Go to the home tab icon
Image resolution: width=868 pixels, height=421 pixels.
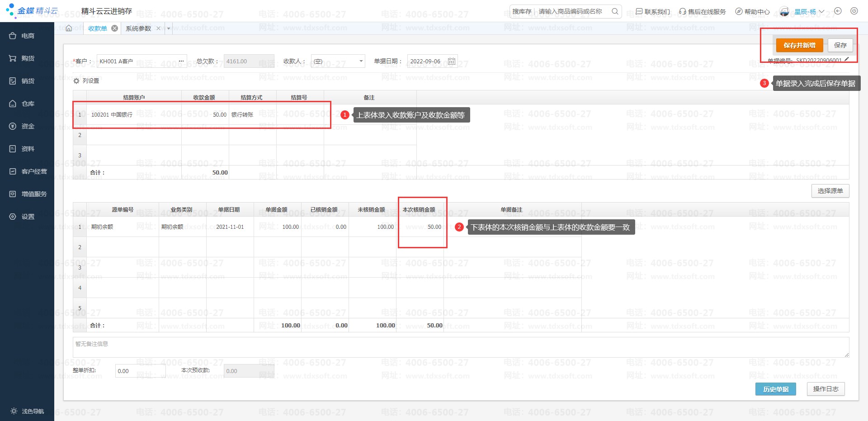pos(69,28)
